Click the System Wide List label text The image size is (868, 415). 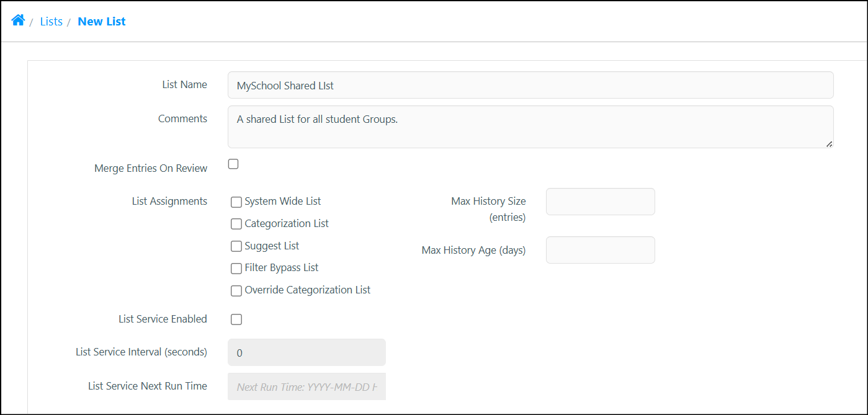click(283, 201)
